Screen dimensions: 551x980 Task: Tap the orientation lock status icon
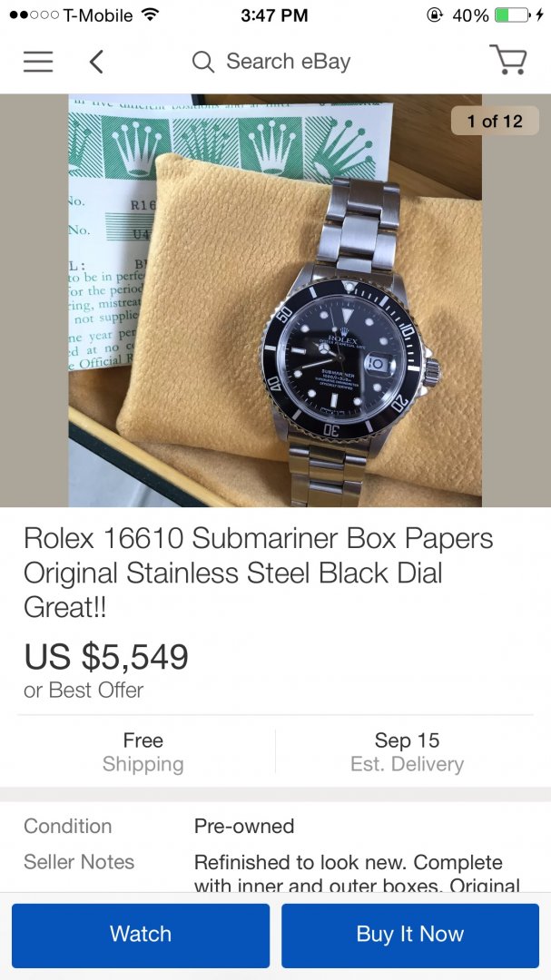pos(435,15)
